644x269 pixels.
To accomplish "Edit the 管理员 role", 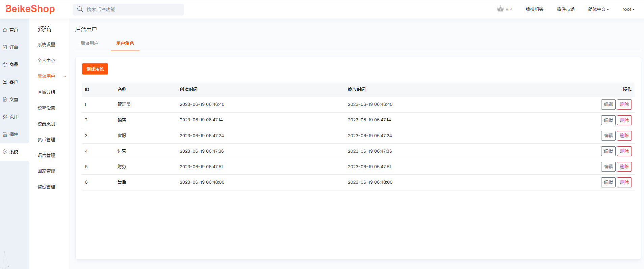I will coord(608,104).
